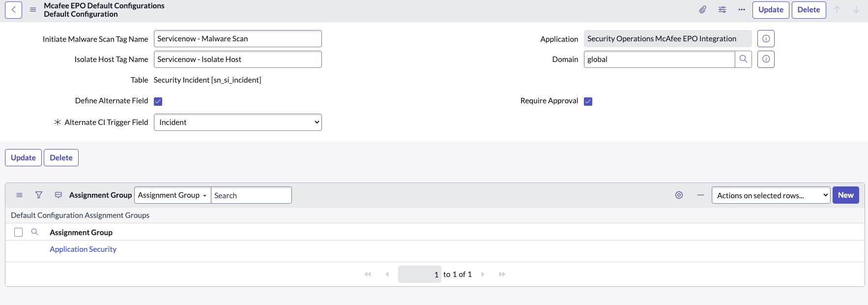Open attachments via the paperclip icon
Screen dimensions: 868x305
tap(703, 10)
